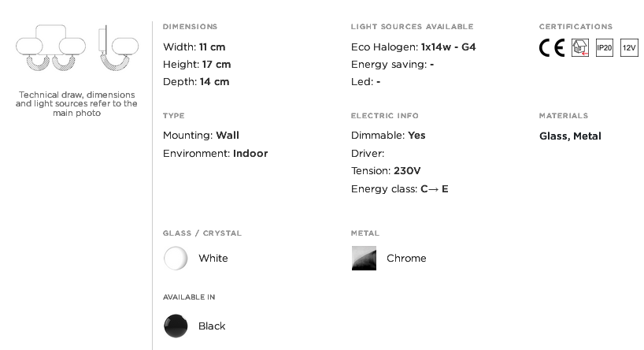Click the Chrome finish label
The height and width of the screenshot is (350, 644).
pyautogui.click(x=406, y=259)
